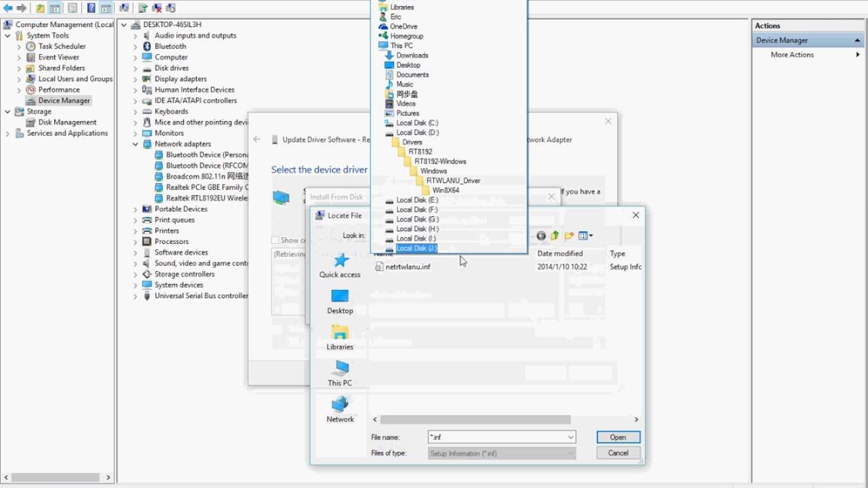Choose Local Disk (J:) in Look in list

417,249
